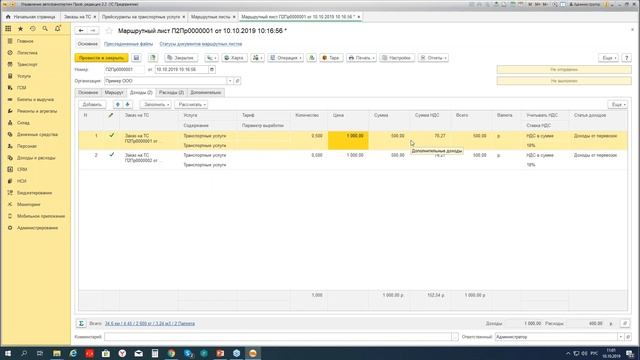Click Провести и закрыть button
Image resolution: width=640 pixels, height=360 pixels.
pos(101,58)
